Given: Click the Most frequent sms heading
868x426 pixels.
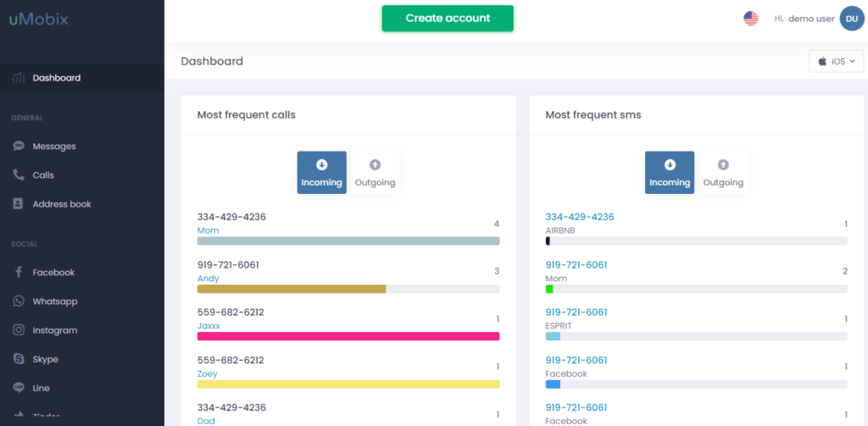Looking at the screenshot, I should 593,115.
